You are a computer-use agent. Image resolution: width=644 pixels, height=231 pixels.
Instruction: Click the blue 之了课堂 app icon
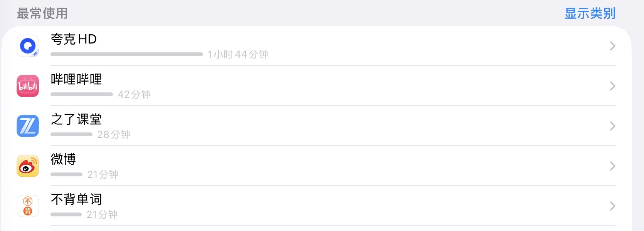(28, 126)
